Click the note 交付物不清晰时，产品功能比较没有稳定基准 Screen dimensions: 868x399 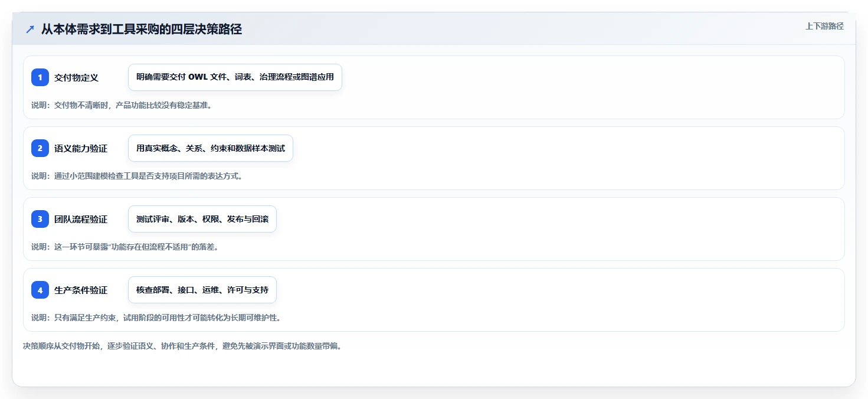click(x=122, y=105)
